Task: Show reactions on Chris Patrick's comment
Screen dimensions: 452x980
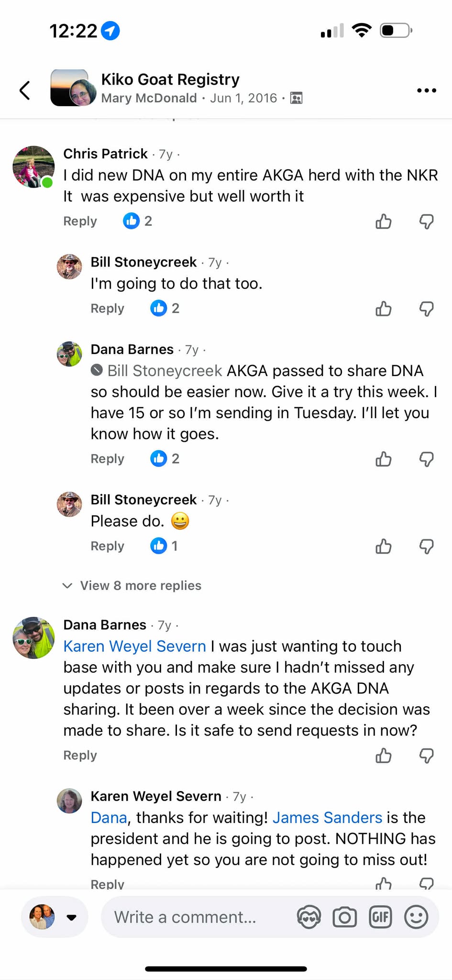Action: pyautogui.click(x=137, y=221)
